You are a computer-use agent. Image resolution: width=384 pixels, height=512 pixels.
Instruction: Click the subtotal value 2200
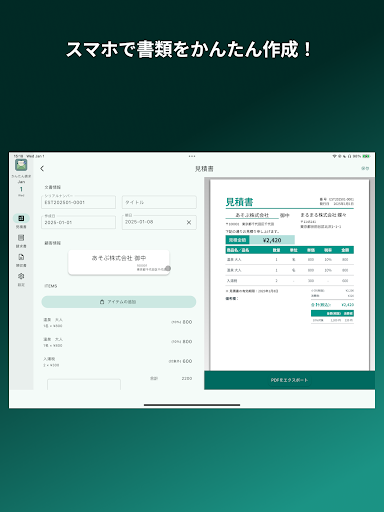coord(187,378)
